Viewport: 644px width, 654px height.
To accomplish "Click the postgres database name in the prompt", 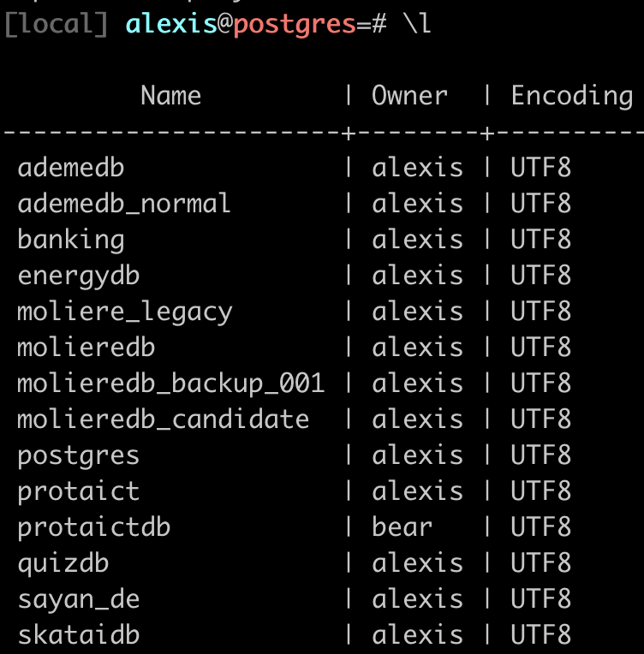I will 294,25.
